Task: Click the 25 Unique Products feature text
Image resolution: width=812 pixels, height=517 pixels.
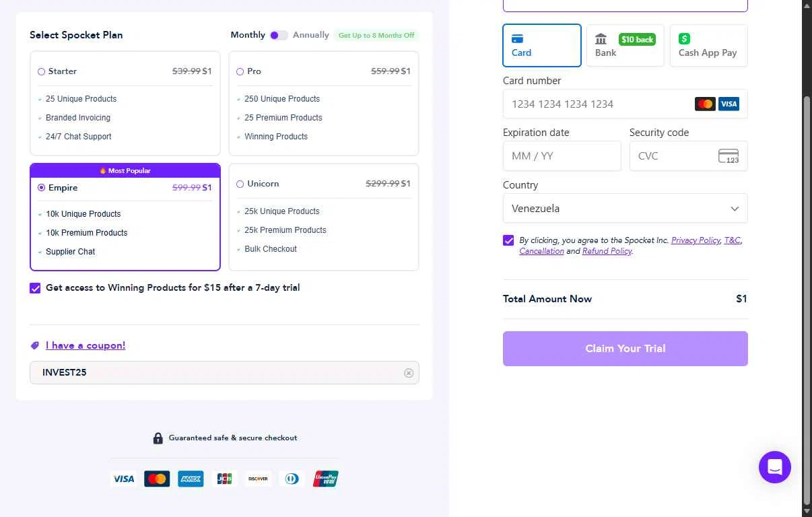Action: pos(81,99)
